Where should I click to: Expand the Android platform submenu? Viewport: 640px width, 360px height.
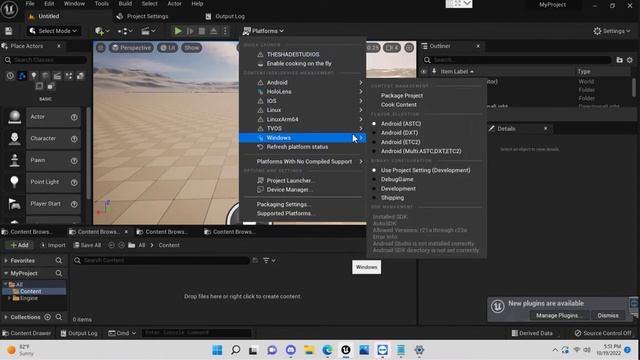302,82
